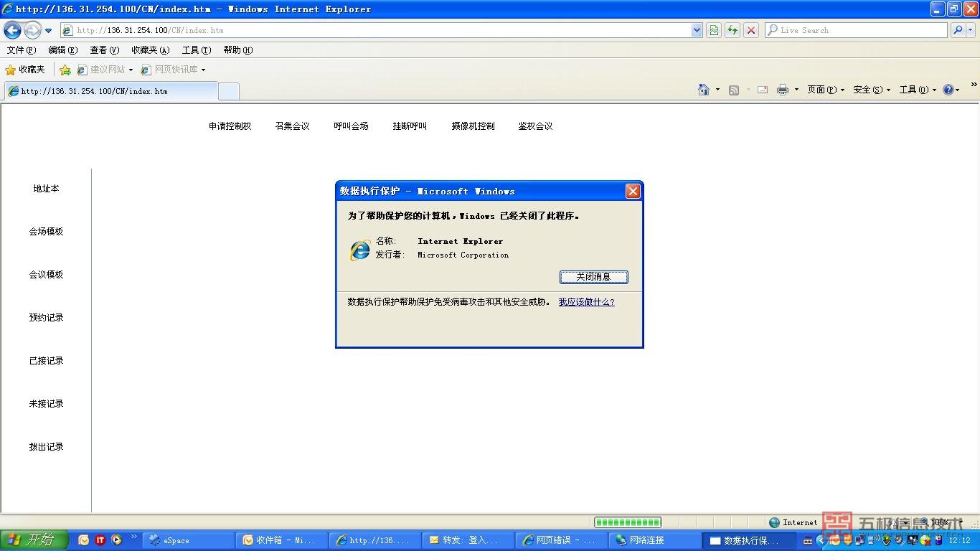Open search provider dropdown arrow
This screenshot has height=551, width=980.
(971, 30)
